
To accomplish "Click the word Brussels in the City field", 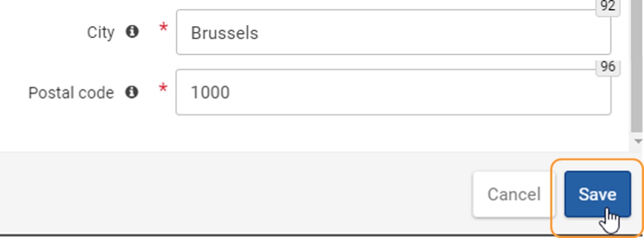I will [224, 33].
